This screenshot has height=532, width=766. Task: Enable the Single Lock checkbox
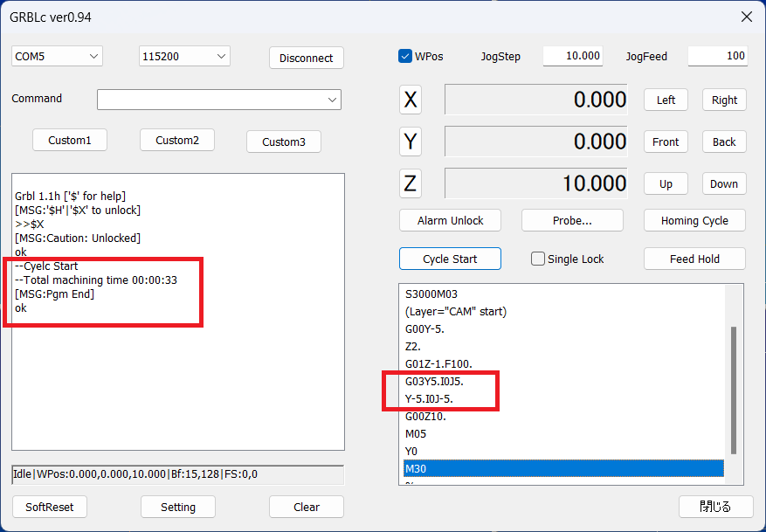pyautogui.click(x=538, y=259)
